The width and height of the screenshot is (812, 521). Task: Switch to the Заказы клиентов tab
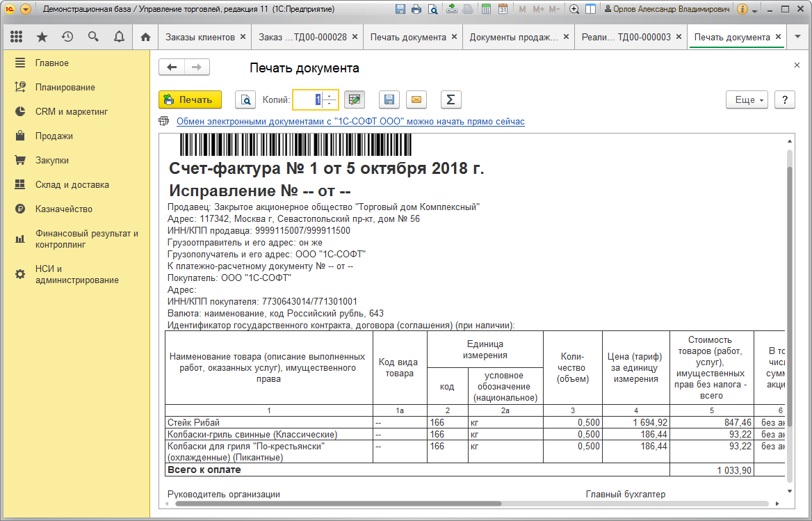click(x=200, y=37)
